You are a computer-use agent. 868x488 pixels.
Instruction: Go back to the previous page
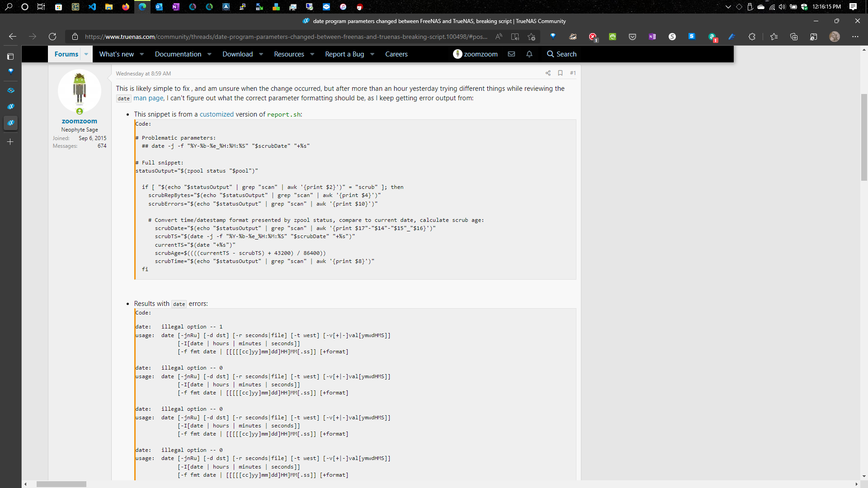pyautogui.click(x=13, y=37)
